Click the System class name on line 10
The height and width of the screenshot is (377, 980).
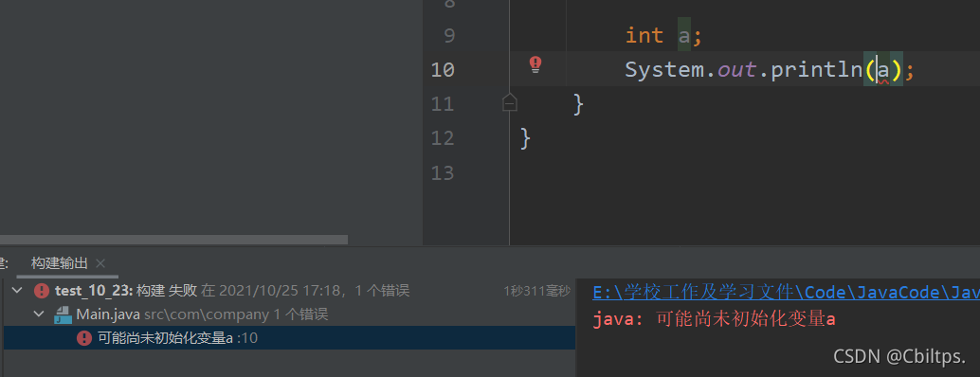[664, 69]
